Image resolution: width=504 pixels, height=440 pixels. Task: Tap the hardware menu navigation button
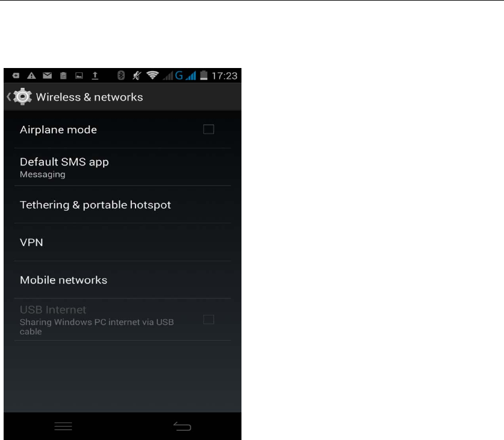[63, 426]
